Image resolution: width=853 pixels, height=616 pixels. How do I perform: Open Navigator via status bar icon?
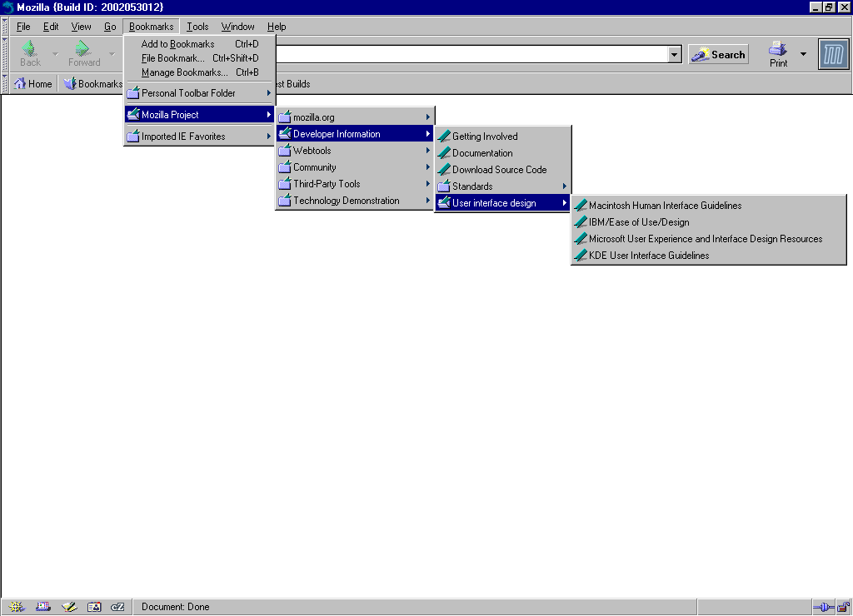(17, 607)
